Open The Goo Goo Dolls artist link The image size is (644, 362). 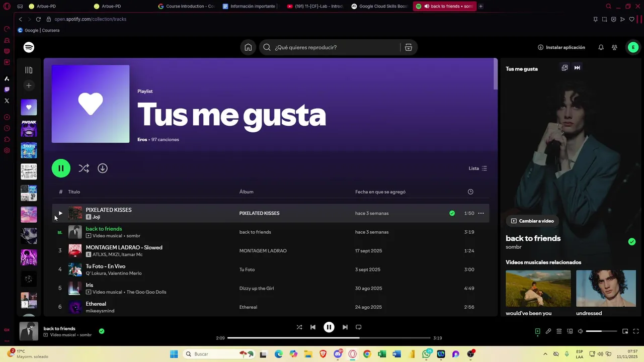146,292
